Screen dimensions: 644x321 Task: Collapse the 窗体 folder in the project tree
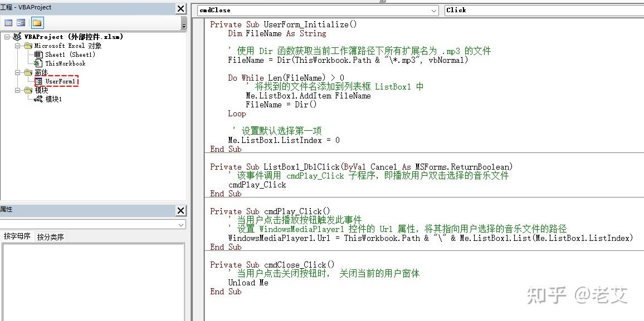17,72
